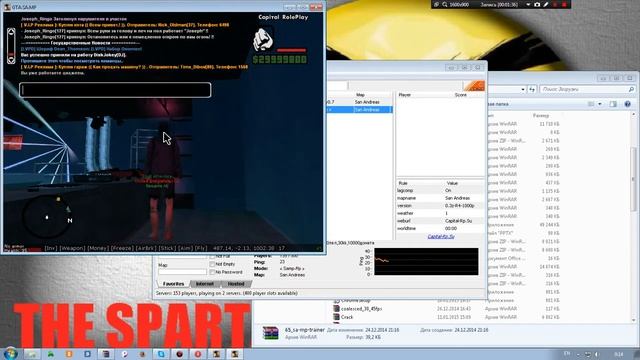This screenshot has height=360, width=640.
Task: Click the Rule column header
Action: [x=403, y=183]
